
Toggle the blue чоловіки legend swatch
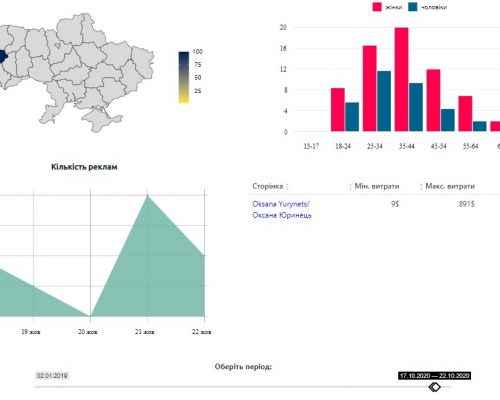[x=413, y=7]
